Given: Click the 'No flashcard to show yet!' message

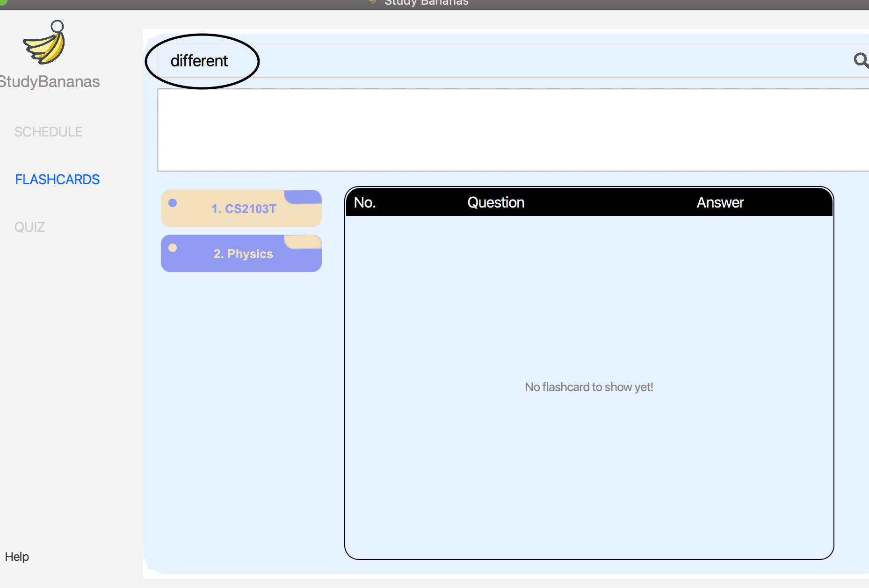Looking at the screenshot, I should point(589,387).
